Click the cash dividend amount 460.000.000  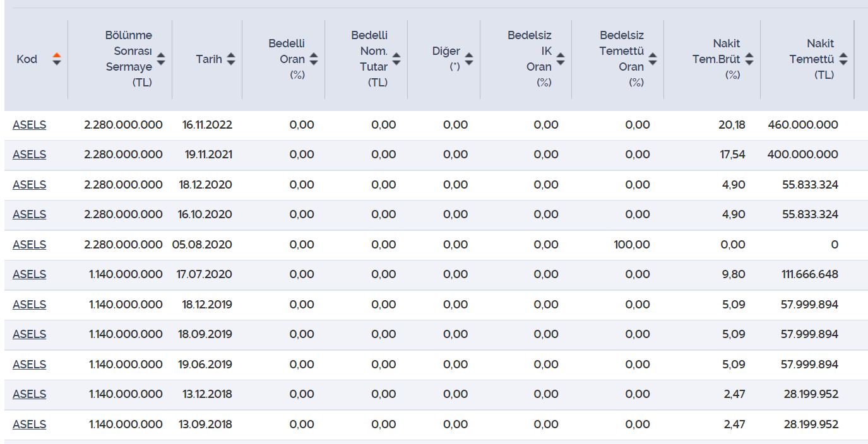pyautogui.click(x=804, y=125)
